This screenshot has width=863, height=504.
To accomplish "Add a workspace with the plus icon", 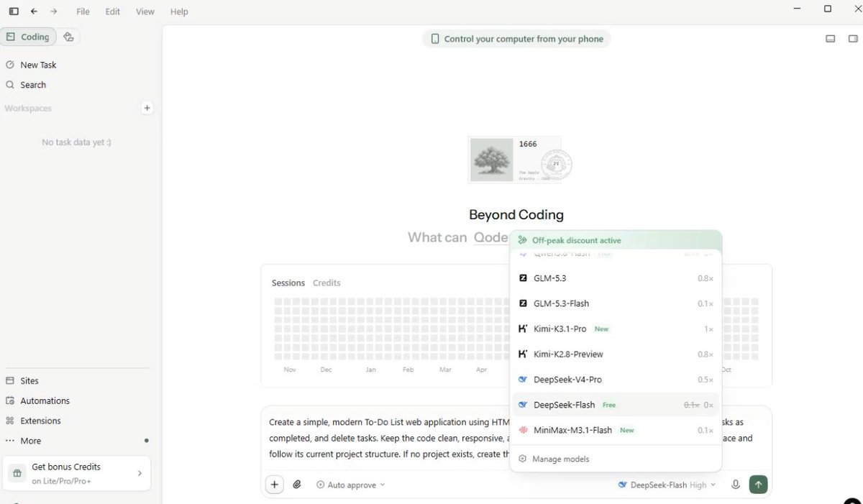I will click(x=147, y=108).
